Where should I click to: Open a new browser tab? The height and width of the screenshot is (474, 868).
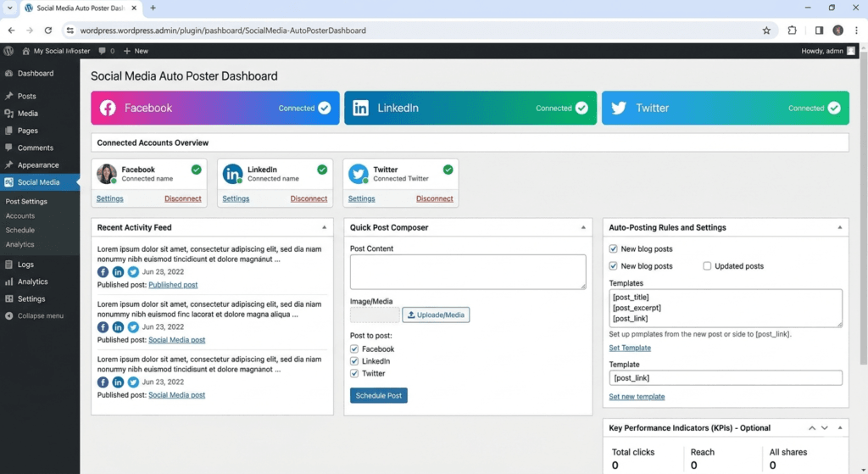pyautogui.click(x=153, y=8)
